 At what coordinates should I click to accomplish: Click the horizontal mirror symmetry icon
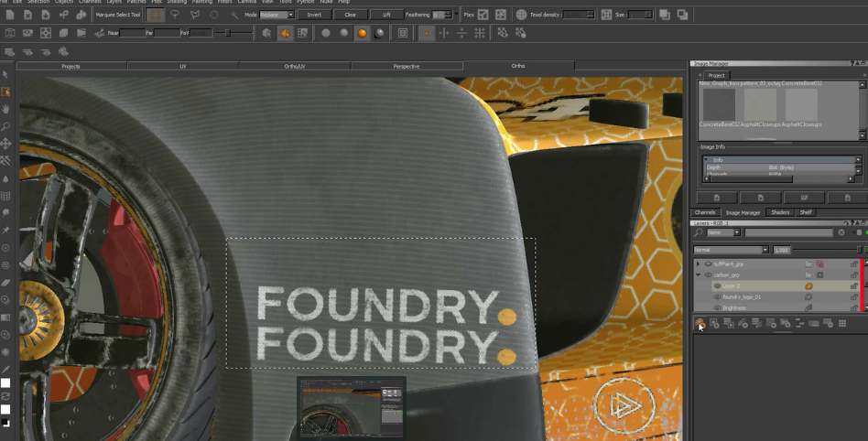[444, 33]
